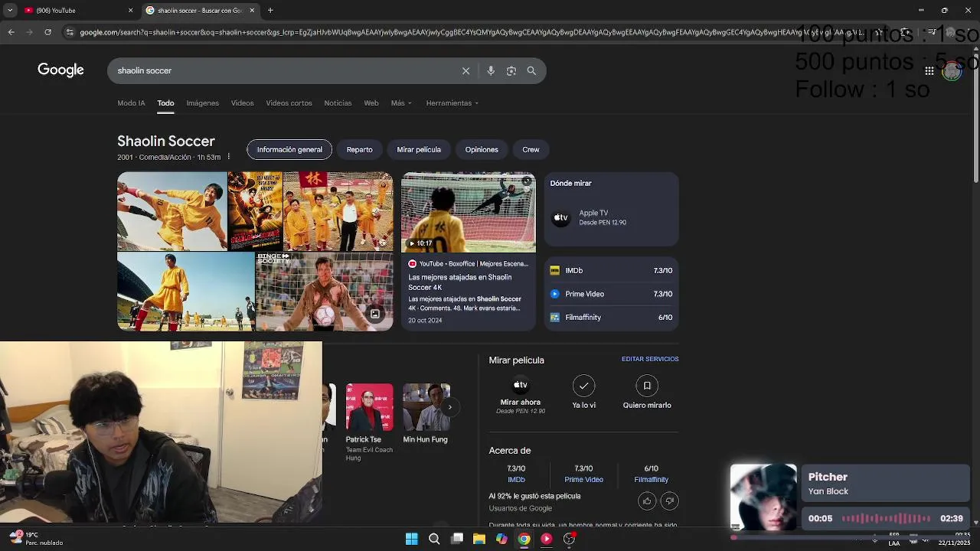
Task: Open a new browser tab
Action: (270, 10)
